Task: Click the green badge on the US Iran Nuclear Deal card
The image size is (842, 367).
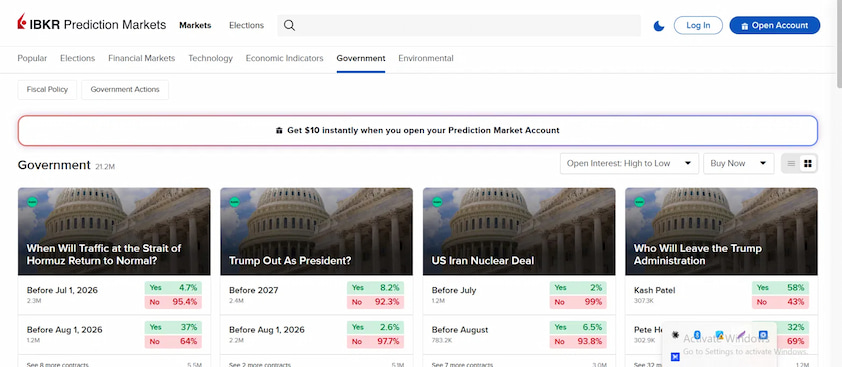Action: (437, 202)
